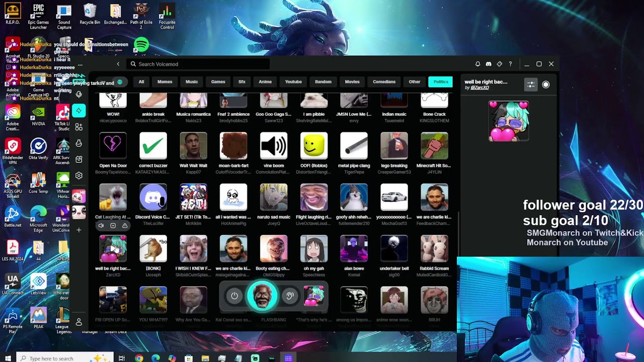Select the Sfx category filter
644x362 pixels.
[x=242, y=82]
